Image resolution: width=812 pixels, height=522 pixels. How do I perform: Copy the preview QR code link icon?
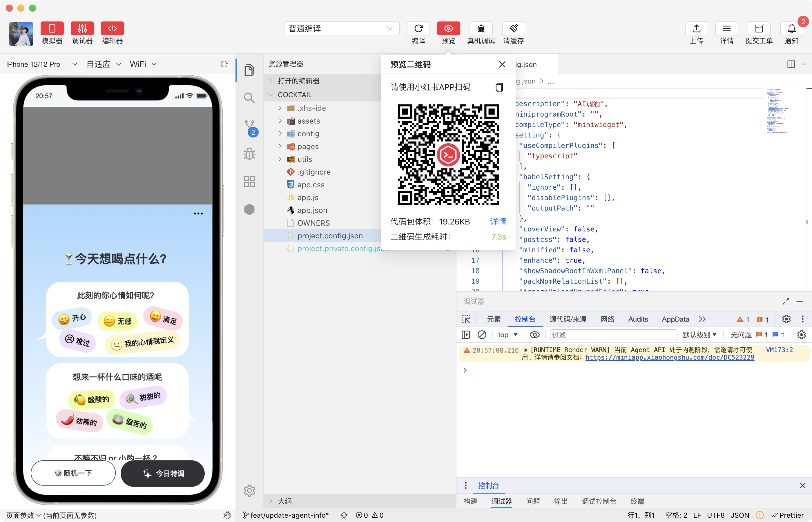pyautogui.click(x=499, y=88)
